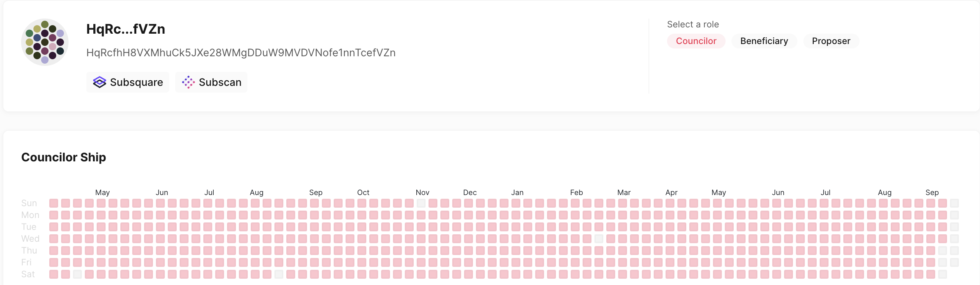Click the Sat row label on the heatmap
This screenshot has height=285, width=980.
tap(29, 274)
